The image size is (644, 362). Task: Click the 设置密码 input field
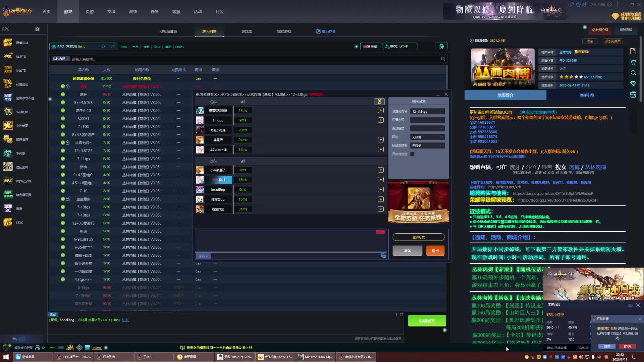(x=427, y=120)
